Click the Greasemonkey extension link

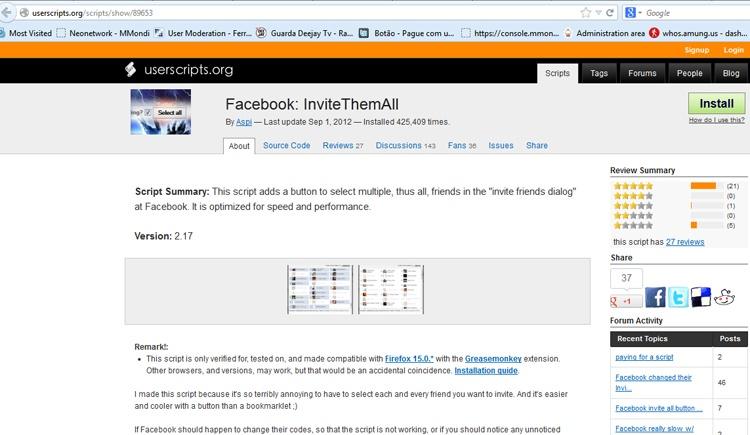(493, 358)
